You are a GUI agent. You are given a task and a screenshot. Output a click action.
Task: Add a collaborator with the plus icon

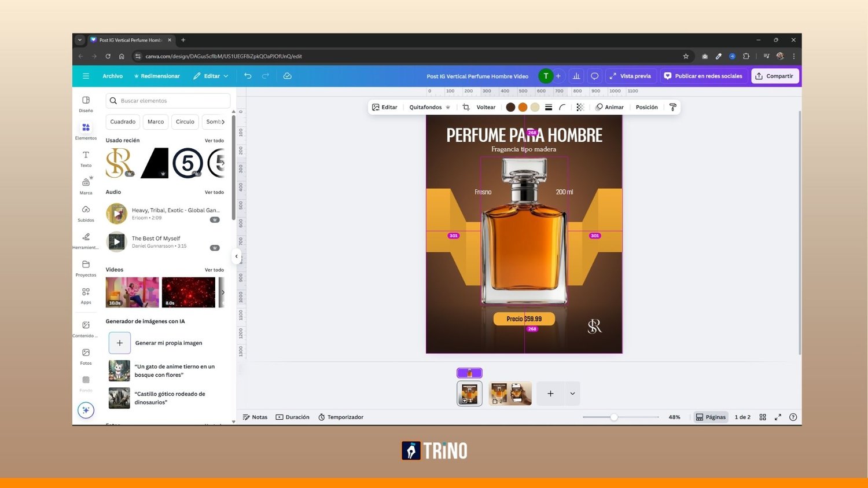558,76
